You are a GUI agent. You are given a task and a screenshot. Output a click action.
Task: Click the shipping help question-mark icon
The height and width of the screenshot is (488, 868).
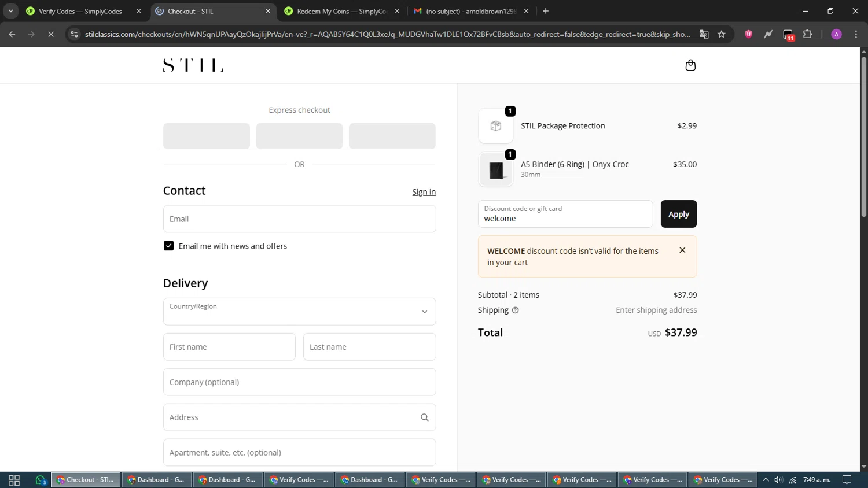pos(515,310)
